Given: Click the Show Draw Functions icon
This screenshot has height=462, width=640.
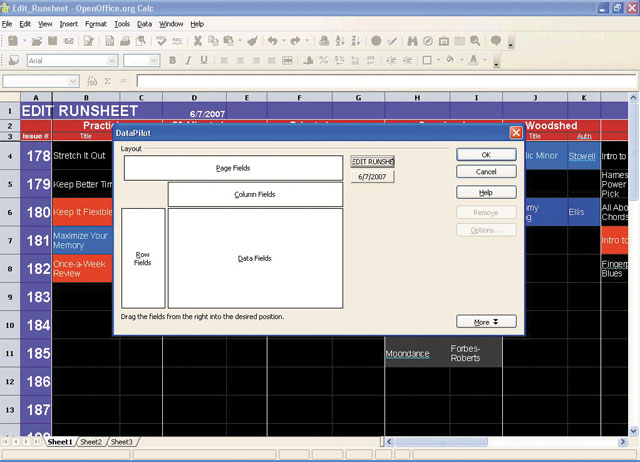Looking at the screenshot, I should tap(392, 41).
